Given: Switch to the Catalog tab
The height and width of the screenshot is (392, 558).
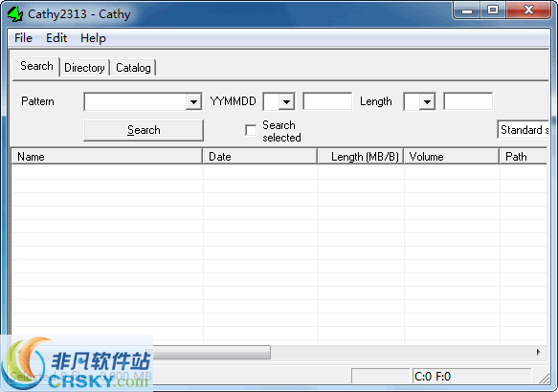Looking at the screenshot, I should tap(133, 68).
